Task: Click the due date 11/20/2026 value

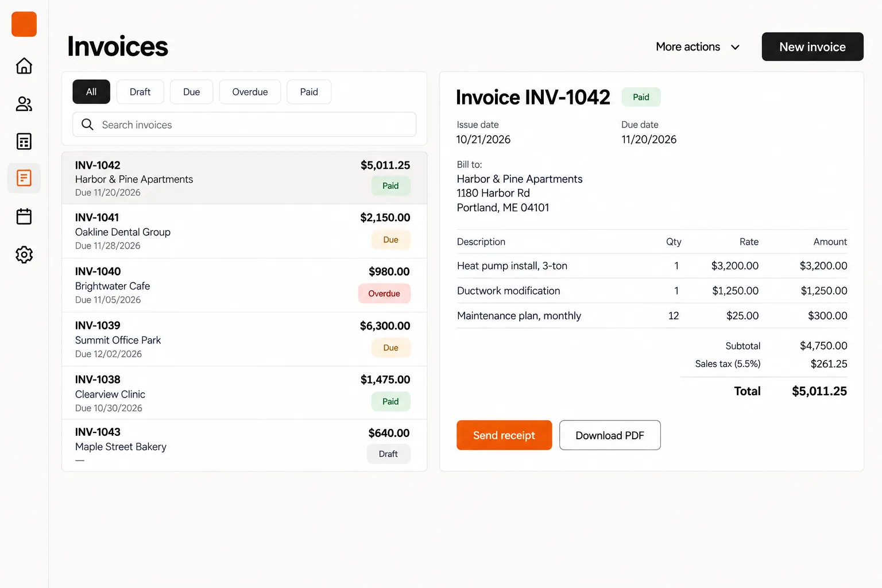Action: [x=649, y=140]
